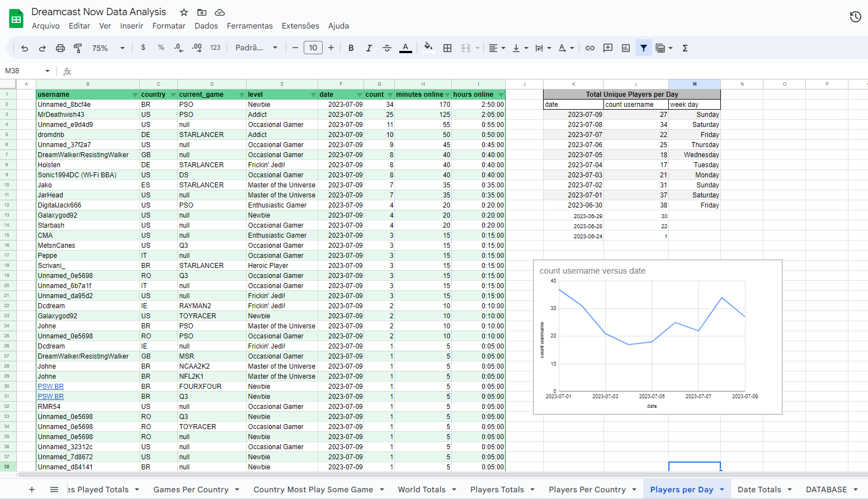Open the Formatar menu
The width and height of the screenshot is (868, 499).
[169, 26]
